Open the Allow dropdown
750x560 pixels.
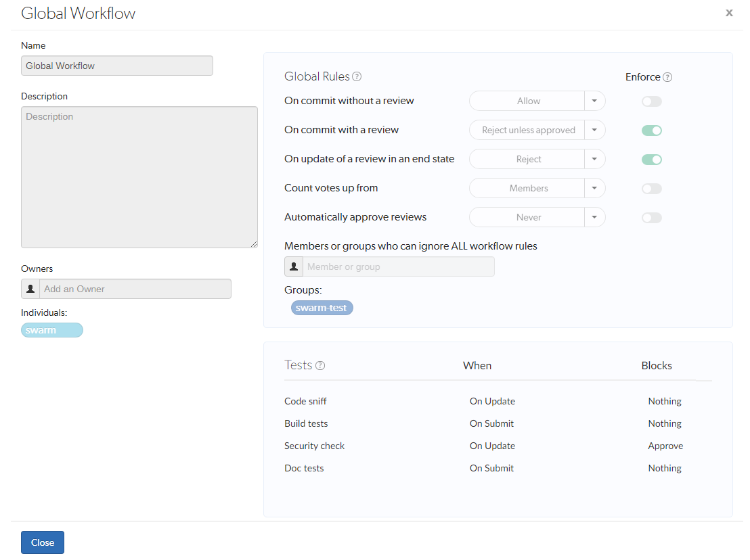[x=594, y=101]
